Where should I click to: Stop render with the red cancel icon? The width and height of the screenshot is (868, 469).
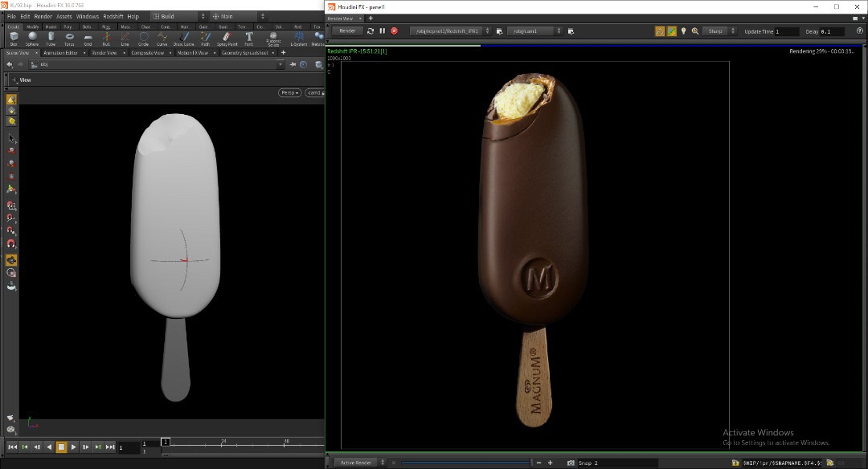tap(394, 31)
